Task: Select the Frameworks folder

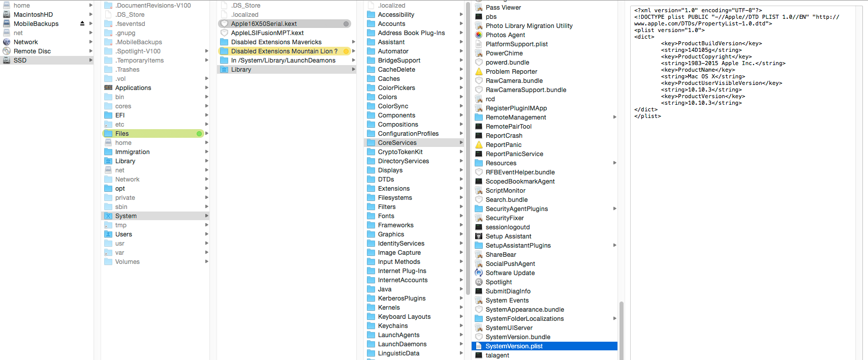Action: coord(414,225)
